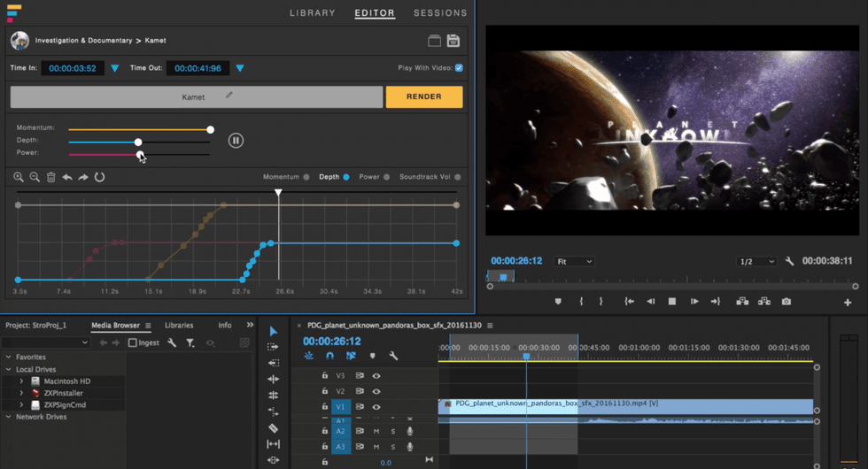This screenshot has width=868, height=469.
Task: Toggle V2 track visibility eye
Action: click(376, 391)
